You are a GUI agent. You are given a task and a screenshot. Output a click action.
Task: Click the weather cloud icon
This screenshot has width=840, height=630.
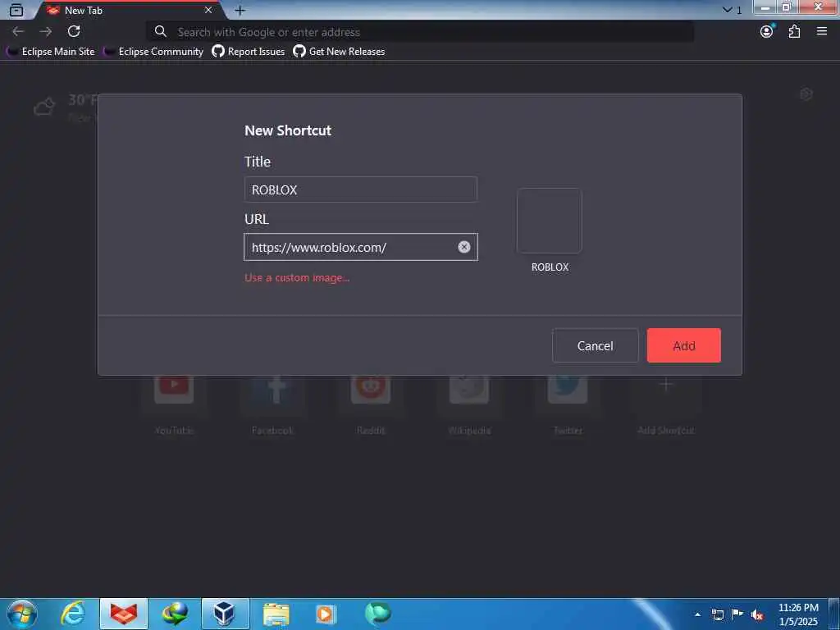point(44,107)
